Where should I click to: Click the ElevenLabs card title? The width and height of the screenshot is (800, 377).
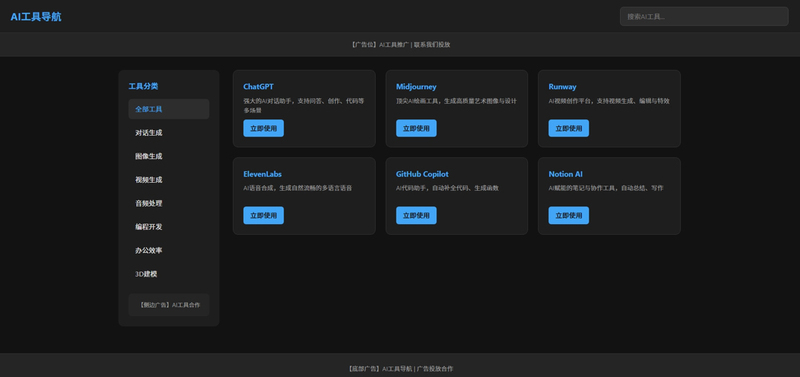[262, 174]
